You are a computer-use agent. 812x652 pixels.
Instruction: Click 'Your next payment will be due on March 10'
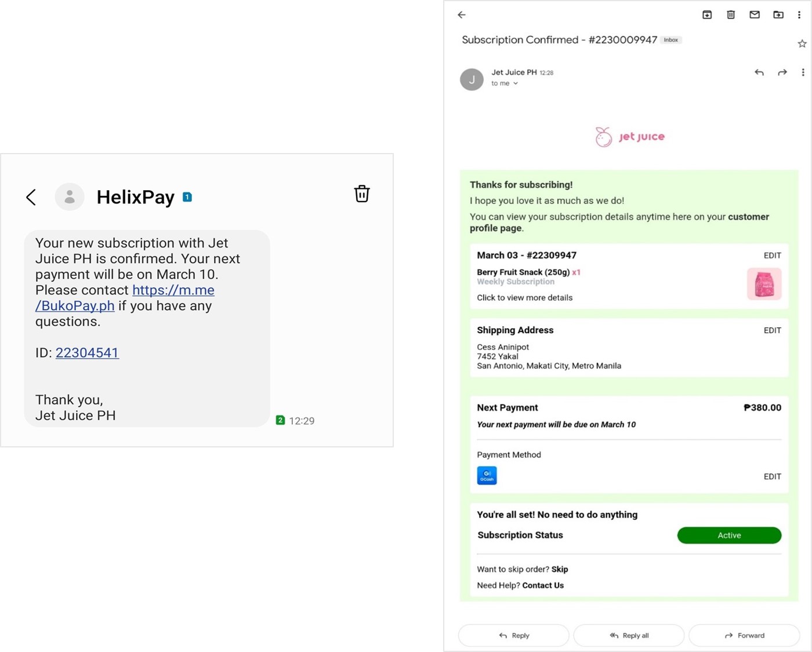click(556, 424)
